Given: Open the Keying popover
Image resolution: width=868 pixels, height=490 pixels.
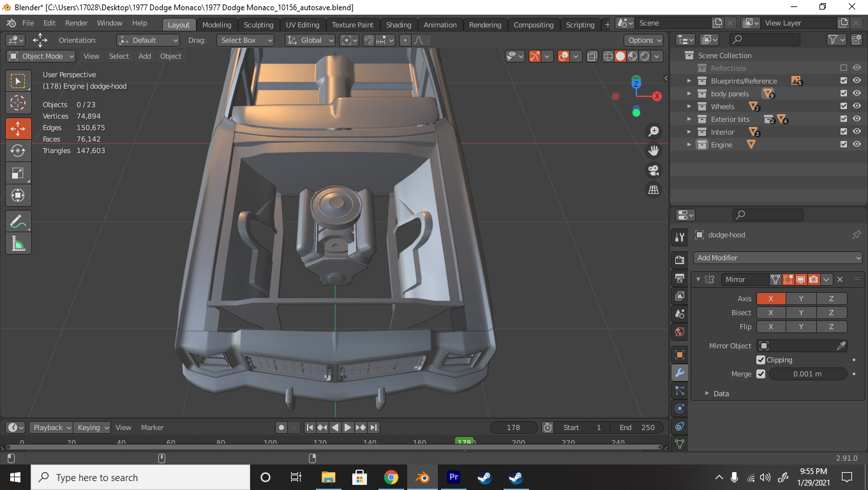Looking at the screenshot, I should [93, 427].
